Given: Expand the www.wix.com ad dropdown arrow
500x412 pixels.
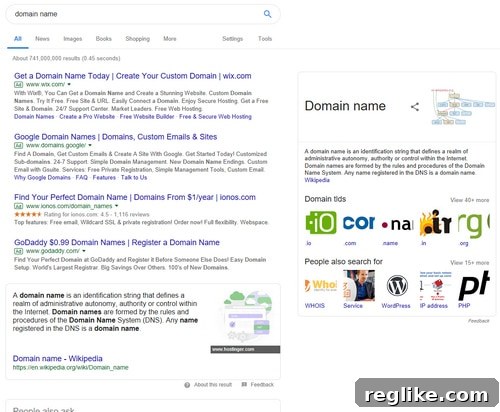Looking at the screenshot, I should [x=69, y=84].
